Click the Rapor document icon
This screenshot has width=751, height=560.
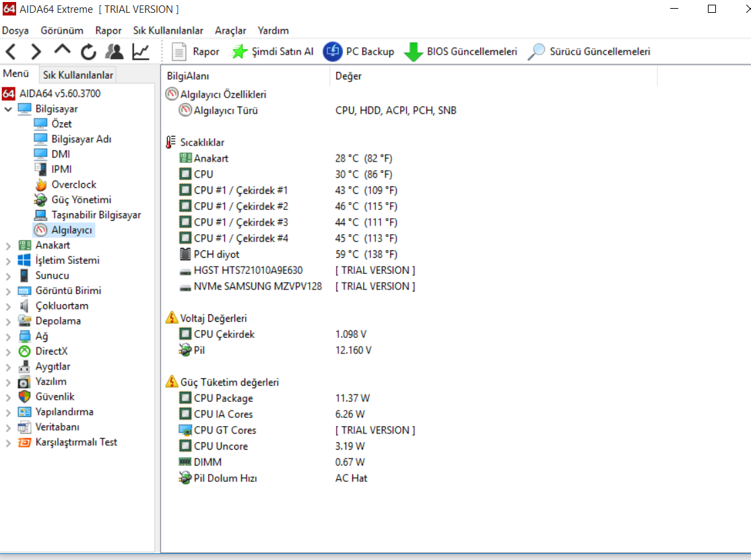(178, 51)
